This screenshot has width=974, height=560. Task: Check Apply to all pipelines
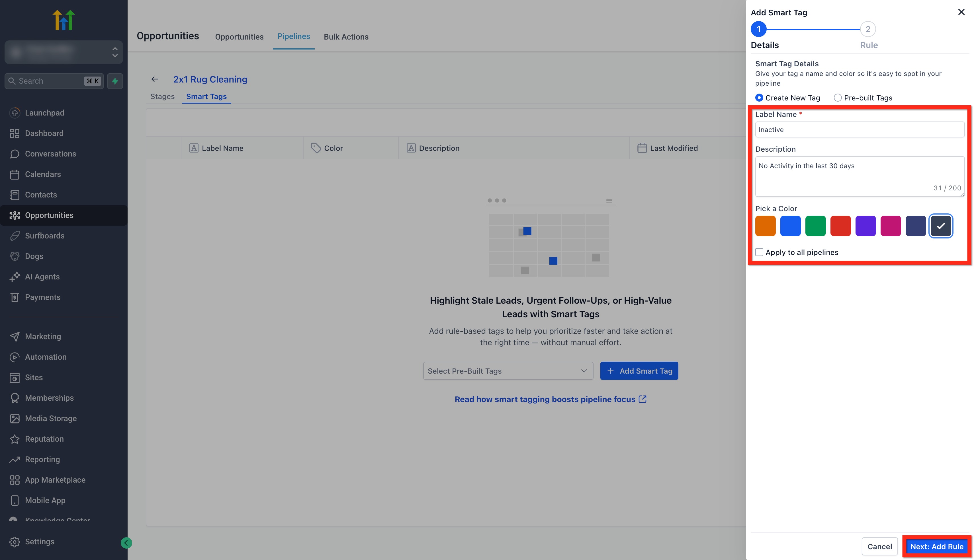tap(759, 252)
